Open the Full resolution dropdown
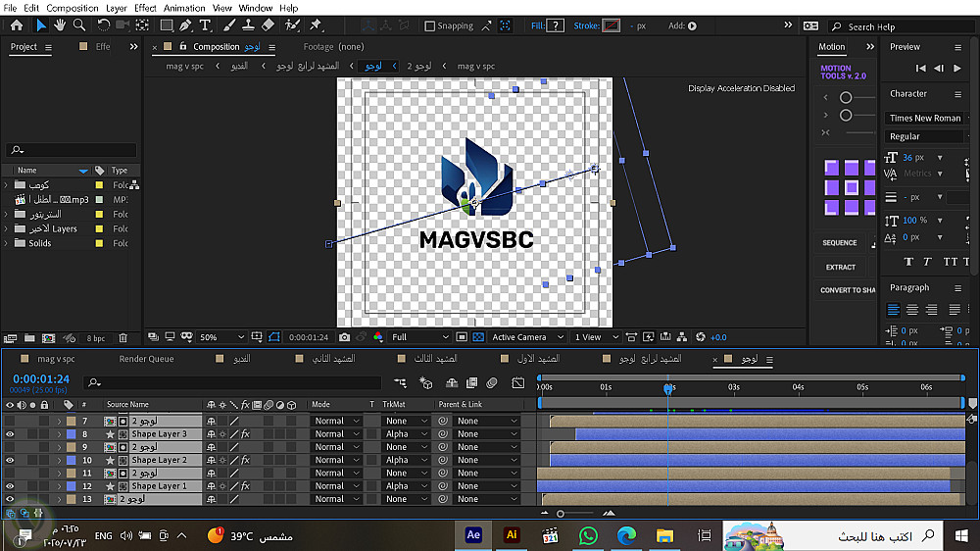This screenshot has width=980, height=551. [419, 337]
